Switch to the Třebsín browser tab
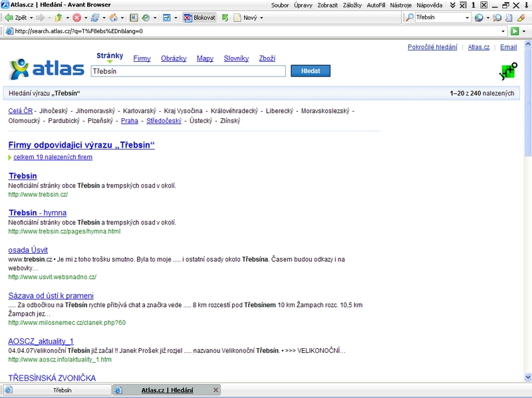Screen dimensions: 532x398 tap(57, 390)
